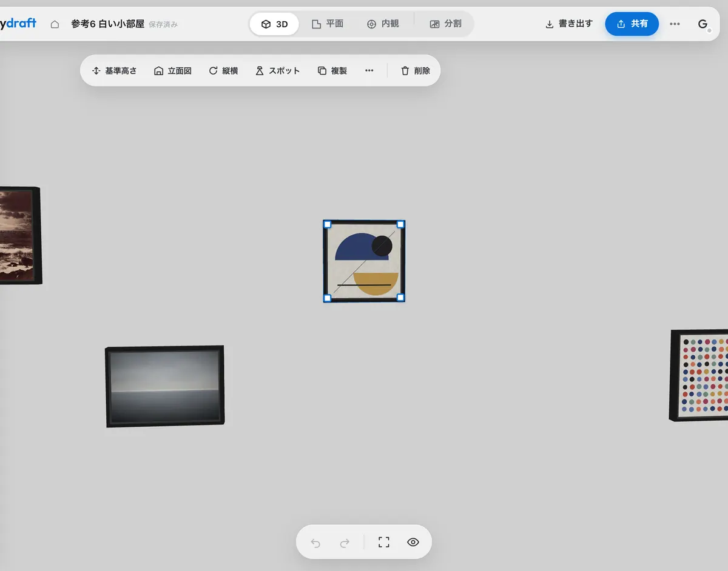Click the redo arrow
The height and width of the screenshot is (571, 728).
(345, 543)
